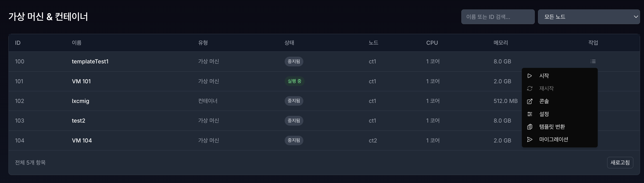644x183 pixels.
Task: Click the 설정 sliders icon
Action: coord(530,114)
